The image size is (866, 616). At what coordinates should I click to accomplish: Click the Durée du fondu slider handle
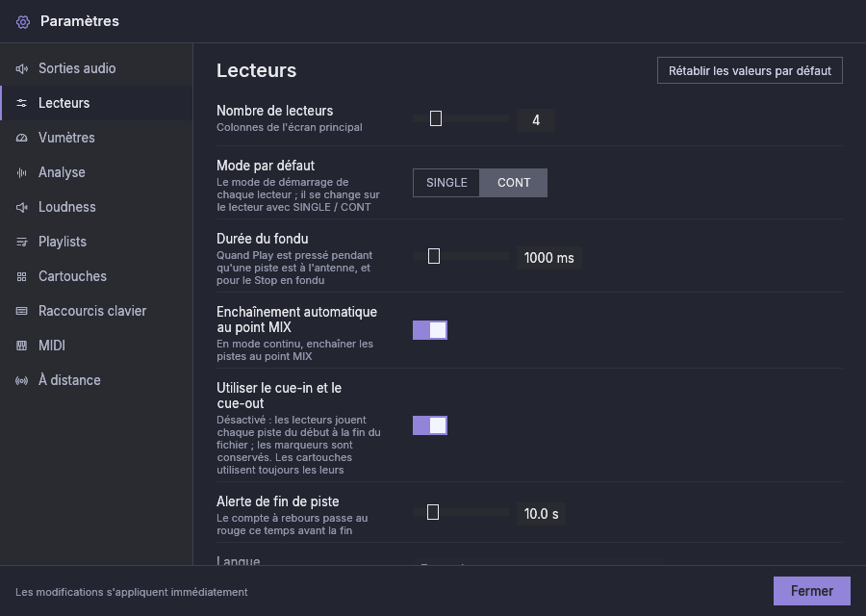[x=434, y=256]
